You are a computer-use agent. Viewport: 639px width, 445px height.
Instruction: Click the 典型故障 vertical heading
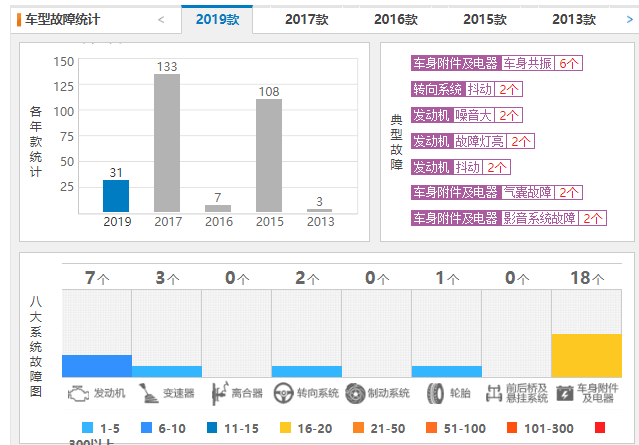coord(397,142)
